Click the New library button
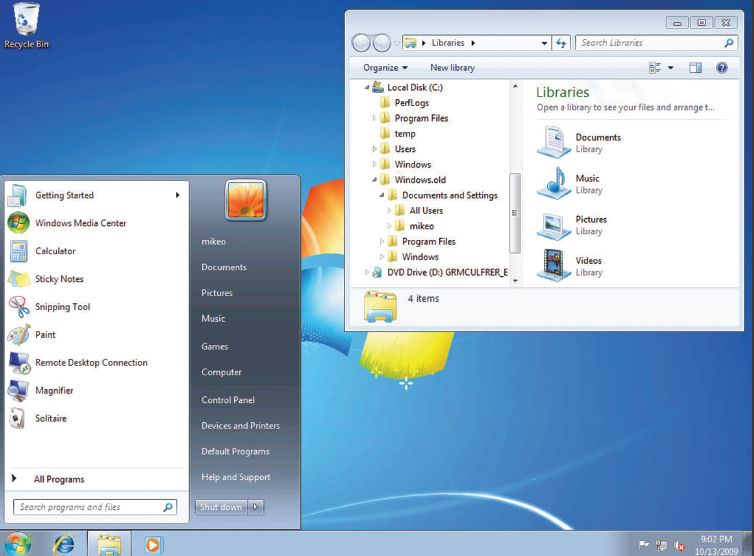This screenshot has height=556, width=754. (452, 68)
